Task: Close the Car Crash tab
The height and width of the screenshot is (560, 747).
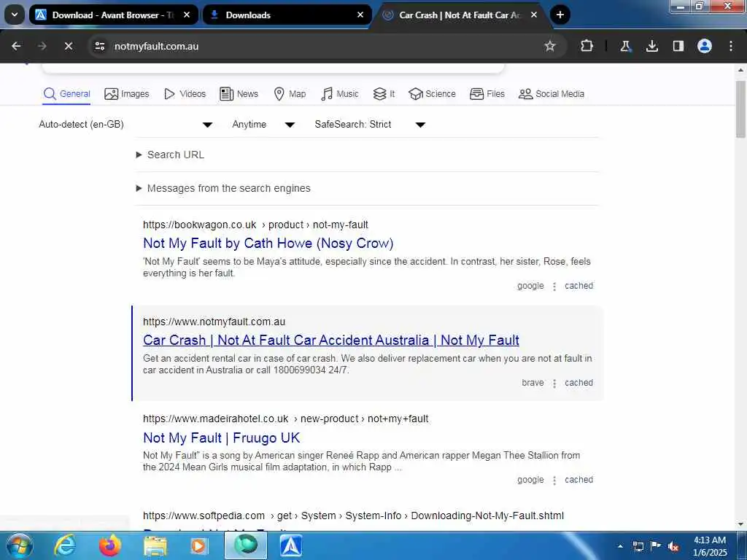Action: [x=533, y=15]
